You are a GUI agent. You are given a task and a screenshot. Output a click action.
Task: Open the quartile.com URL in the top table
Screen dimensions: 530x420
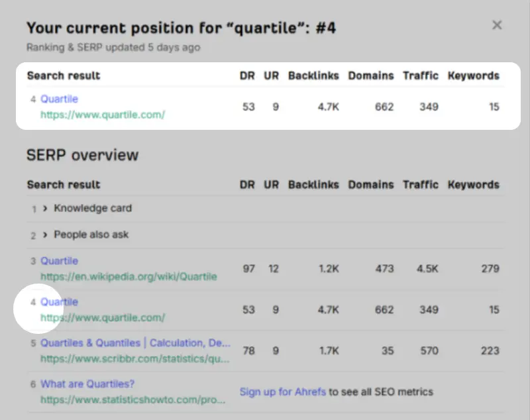102,114
